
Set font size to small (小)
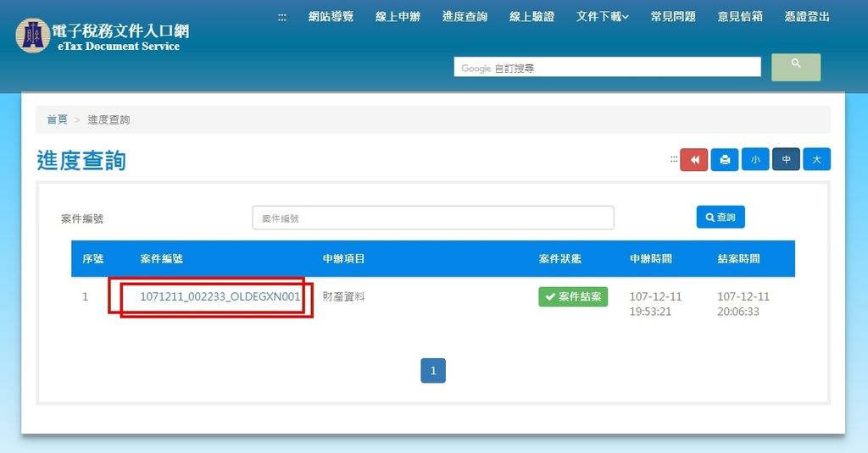755,160
